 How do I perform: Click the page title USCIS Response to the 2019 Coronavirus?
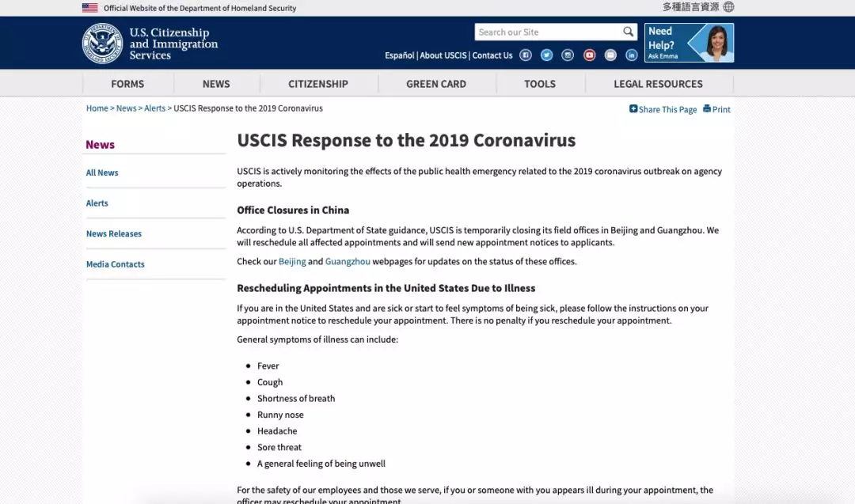406,140
